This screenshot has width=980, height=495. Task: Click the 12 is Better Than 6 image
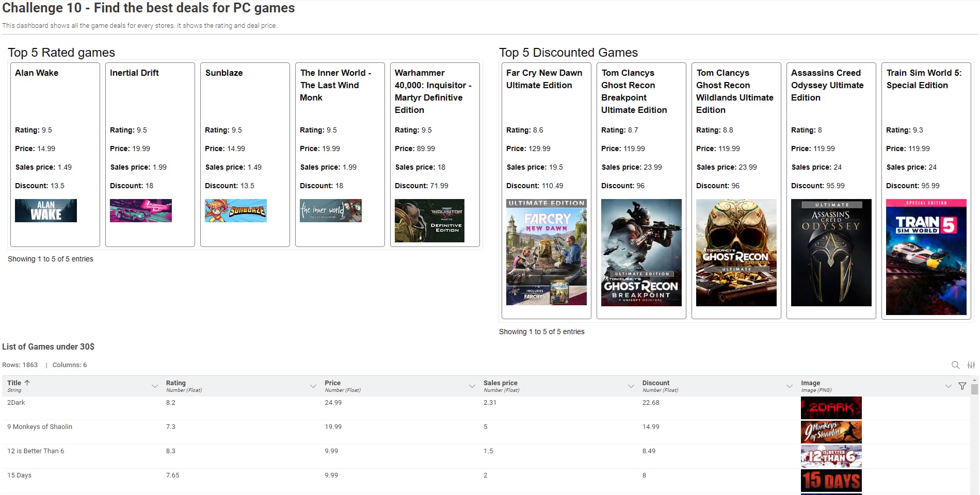(831, 456)
